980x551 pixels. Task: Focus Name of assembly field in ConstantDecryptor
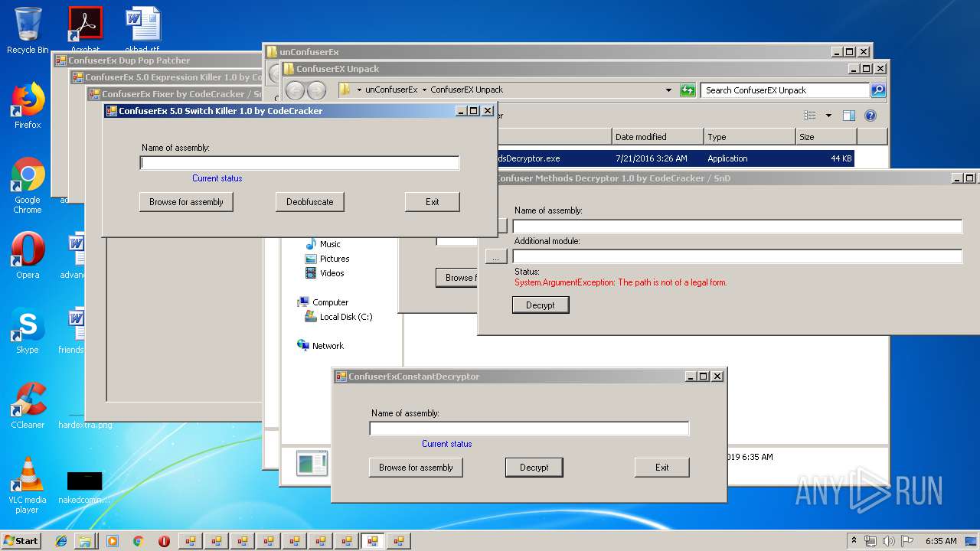pos(529,429)
